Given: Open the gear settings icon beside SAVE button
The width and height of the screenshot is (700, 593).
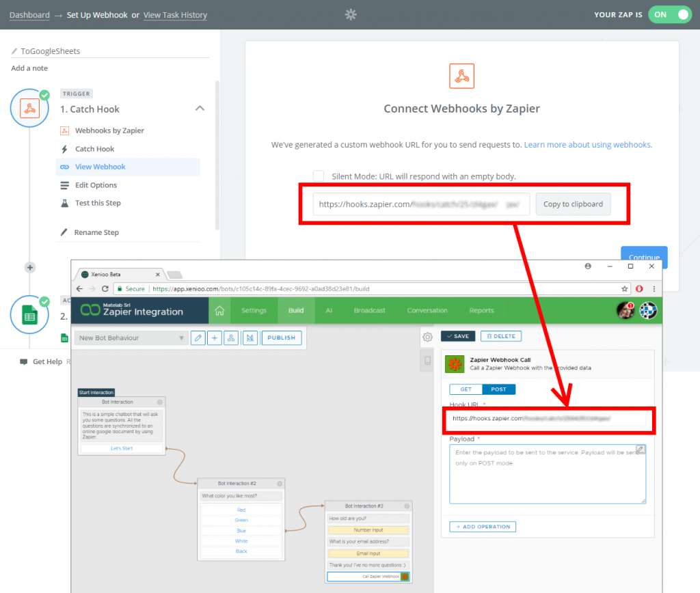Looking at the screenshot, I should pos(428,337).
